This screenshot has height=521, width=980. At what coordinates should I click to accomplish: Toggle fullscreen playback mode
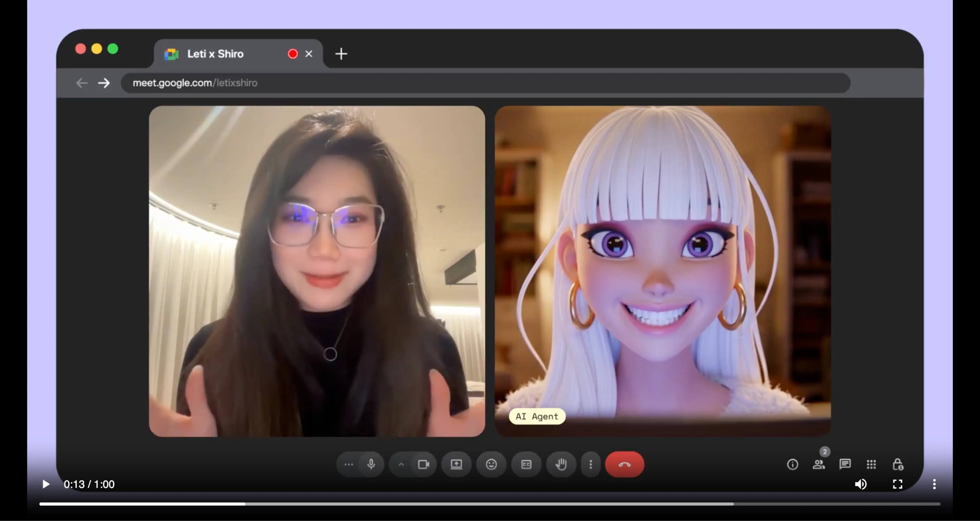[x=897, y=484]
